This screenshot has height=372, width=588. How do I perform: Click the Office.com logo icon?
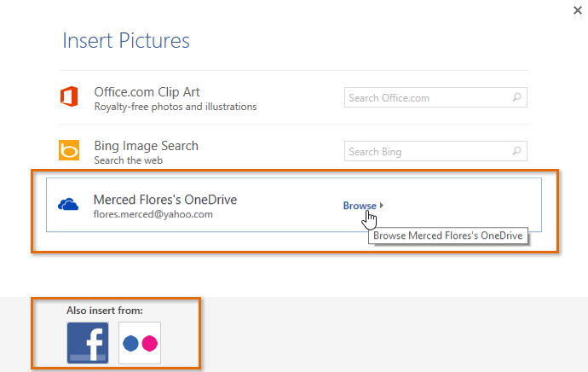(69, 97)
